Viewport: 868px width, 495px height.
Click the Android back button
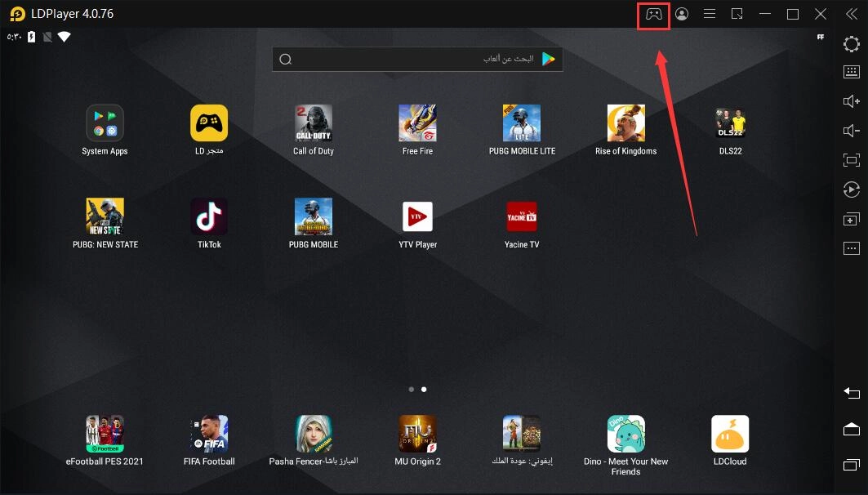(x=852, y=393)
